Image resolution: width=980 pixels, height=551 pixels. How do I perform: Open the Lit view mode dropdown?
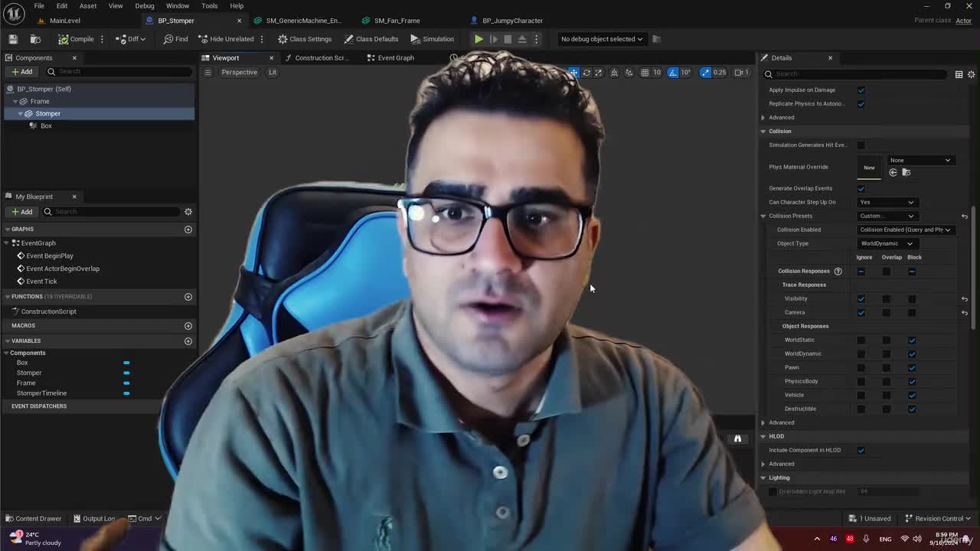[272, 73]
